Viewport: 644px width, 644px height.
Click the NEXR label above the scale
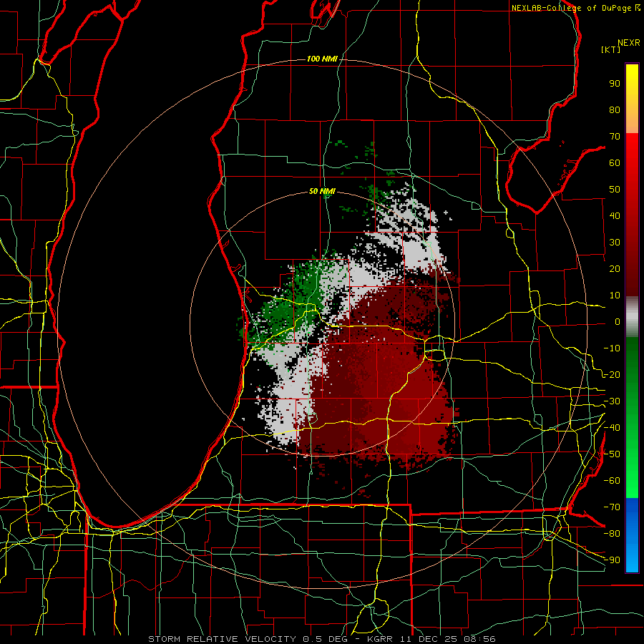click(628, 43)
